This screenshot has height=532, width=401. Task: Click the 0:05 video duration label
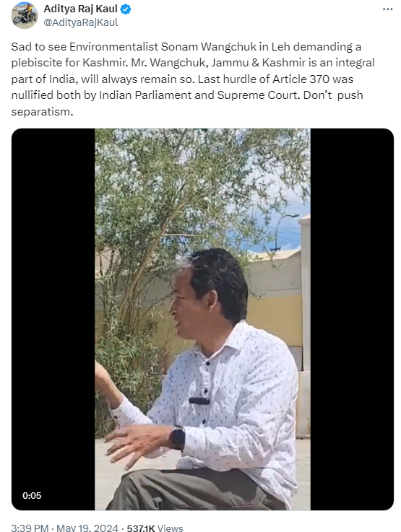click(x=32, y=496)
